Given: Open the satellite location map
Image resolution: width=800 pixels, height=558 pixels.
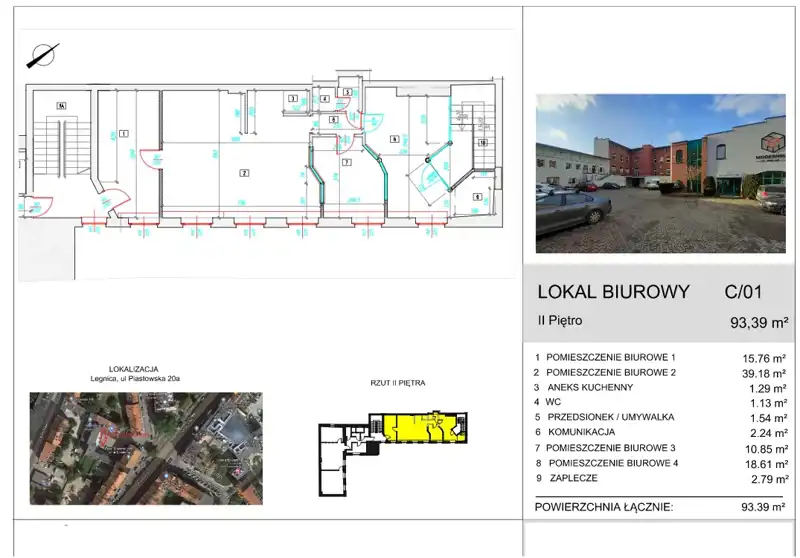Looking at the screenshot, I should pyautogui.click(x=146, y=448).
